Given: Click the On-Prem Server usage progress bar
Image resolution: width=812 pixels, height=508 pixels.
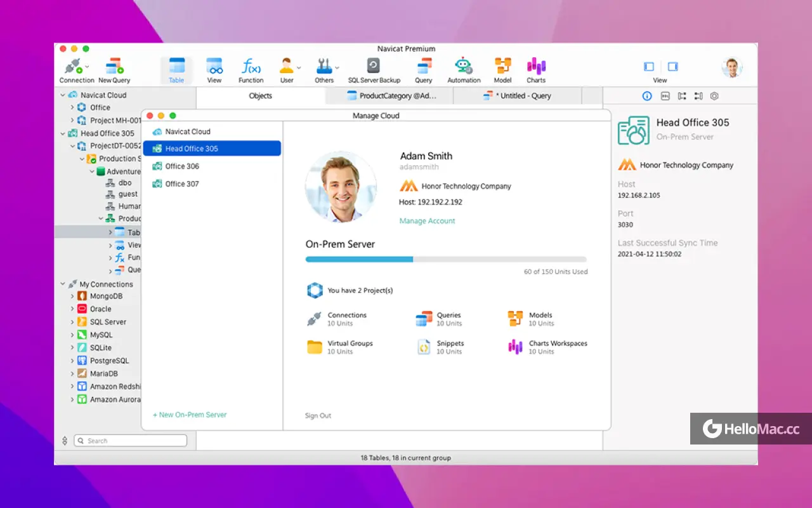Looking at the screenshot, I should click(x=446, y=259).
